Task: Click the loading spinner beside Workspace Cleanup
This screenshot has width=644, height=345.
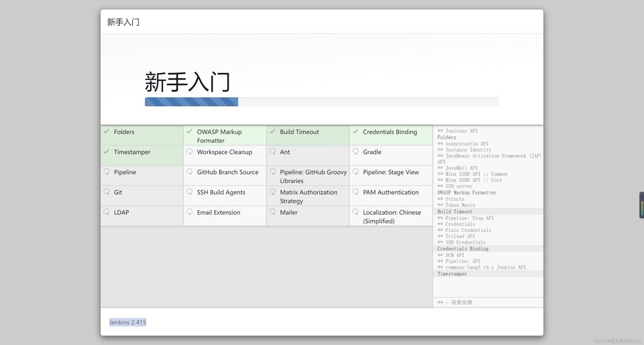Action: pyautogui.click(x=189, y=152)
